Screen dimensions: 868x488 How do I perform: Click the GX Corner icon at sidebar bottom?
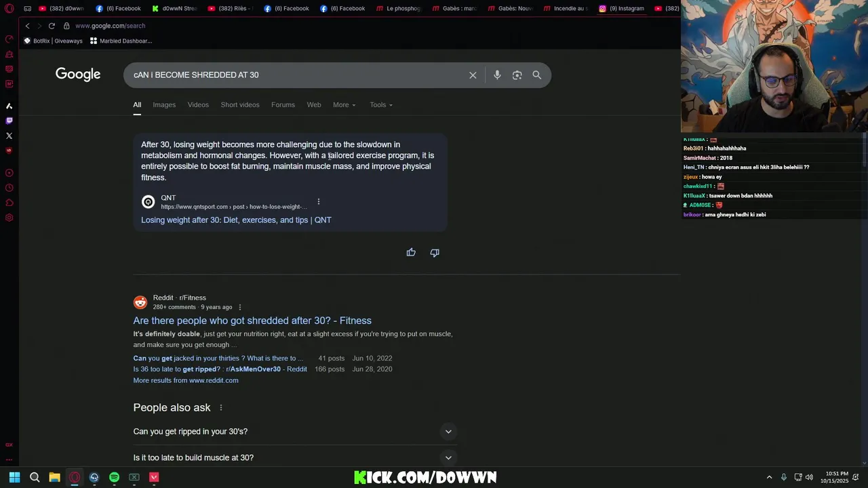[9, 445]
